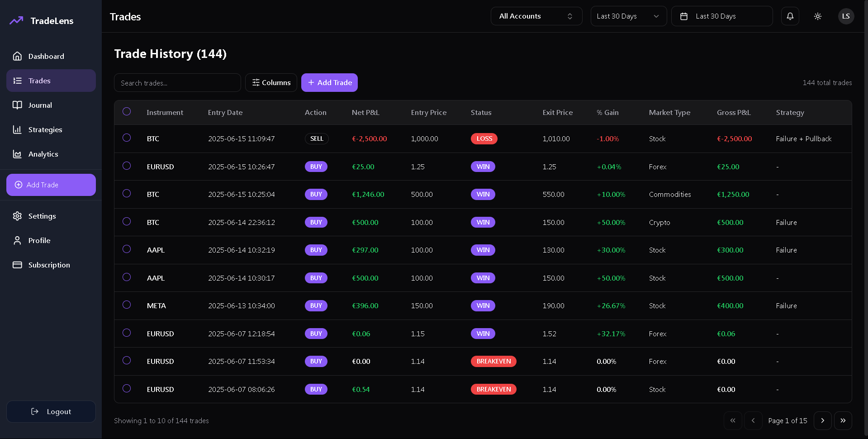
Task: Select the BTC trade from 2025-06-15 11:09:47
Action: (x=127, y=138)
